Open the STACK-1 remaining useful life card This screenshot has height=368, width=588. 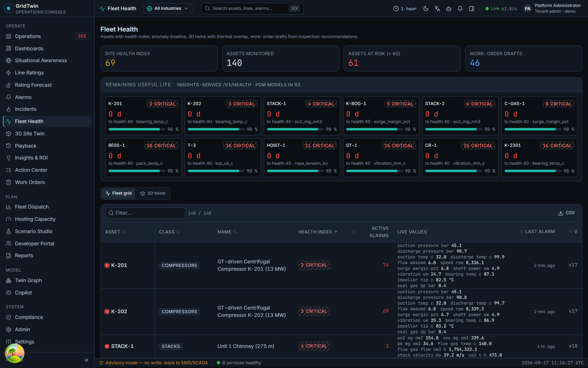pos(302,116)
